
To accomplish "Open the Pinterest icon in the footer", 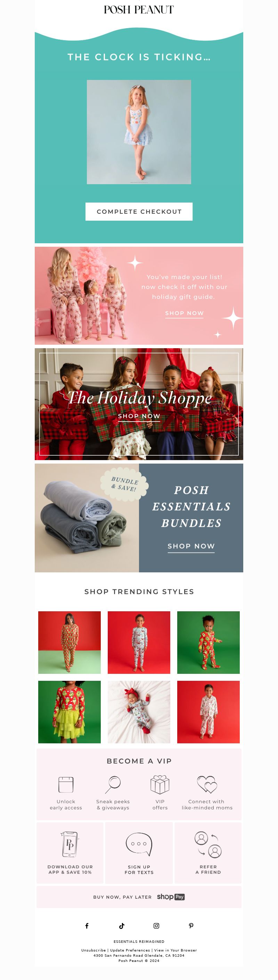I will point(191,925).
